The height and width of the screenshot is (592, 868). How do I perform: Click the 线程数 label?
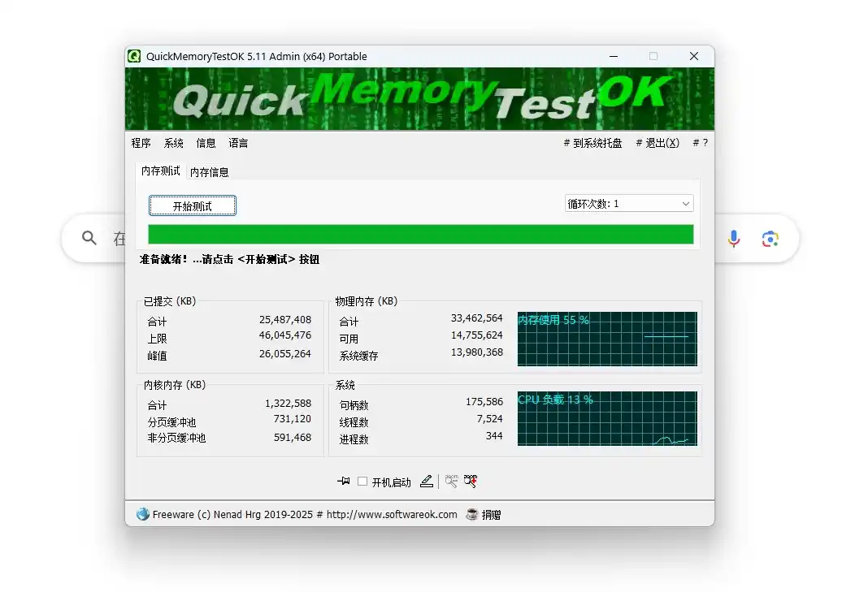click(x=354, y=422)
